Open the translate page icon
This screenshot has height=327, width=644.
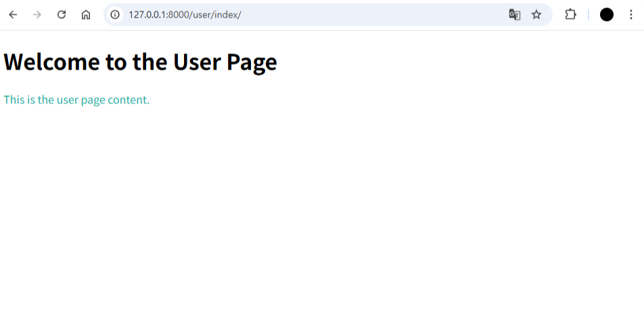coord(515,15)
